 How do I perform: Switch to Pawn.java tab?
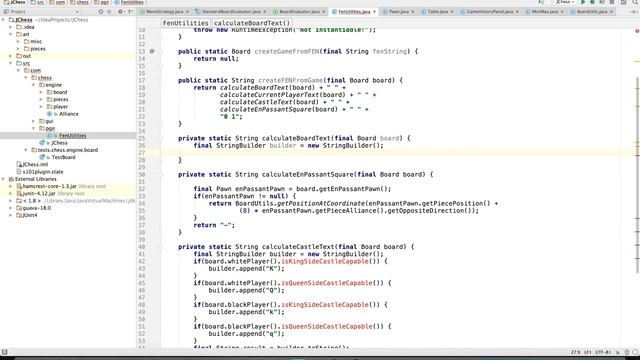(399, 12)
